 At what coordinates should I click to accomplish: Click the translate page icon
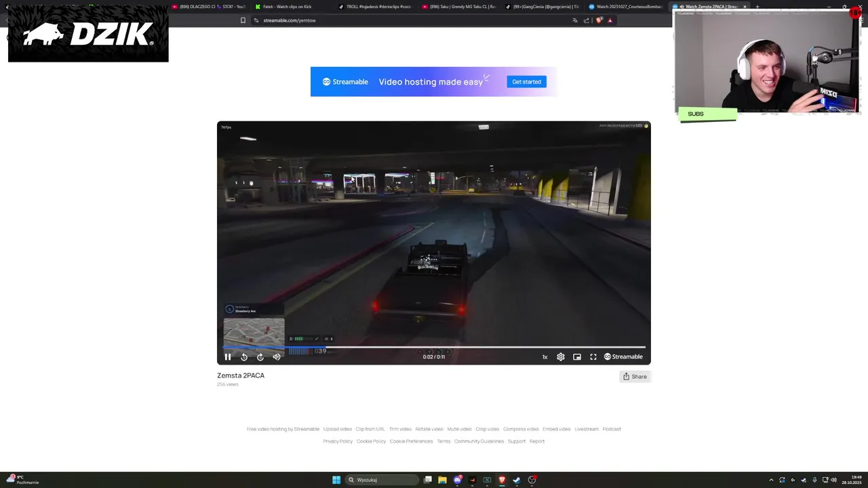coord(575,20)
